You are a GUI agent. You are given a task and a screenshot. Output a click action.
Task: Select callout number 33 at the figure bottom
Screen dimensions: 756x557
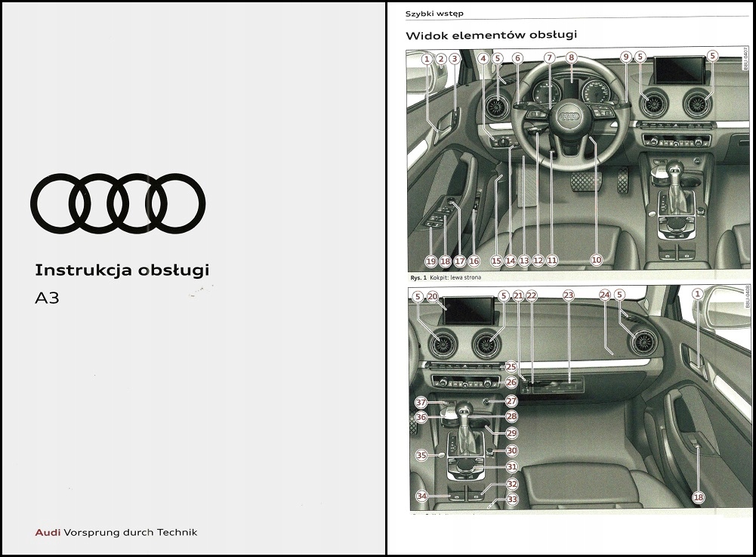click(x=513, y=500)
